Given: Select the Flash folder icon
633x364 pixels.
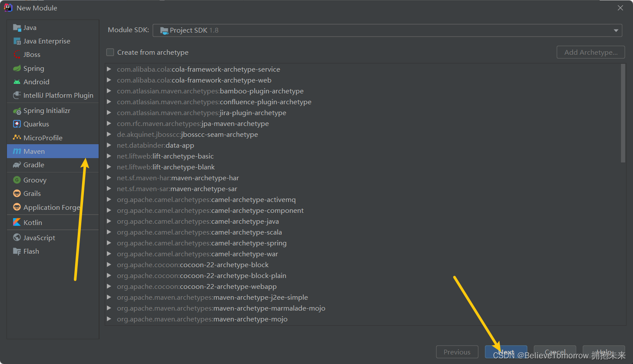Looking at the screenshot, I should pos(17,251).
